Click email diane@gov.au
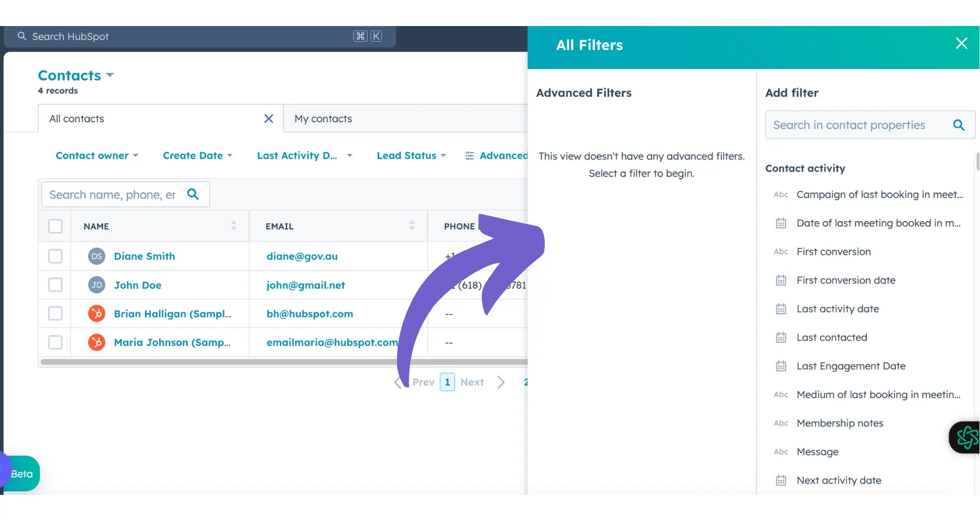The width and height of the screenshot is (980, 521). pyautogui.click(x=302, y=256)
